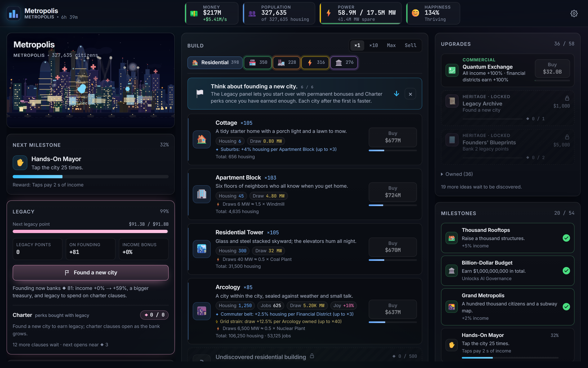Click the Found a new city button

(x=91, y=273)
